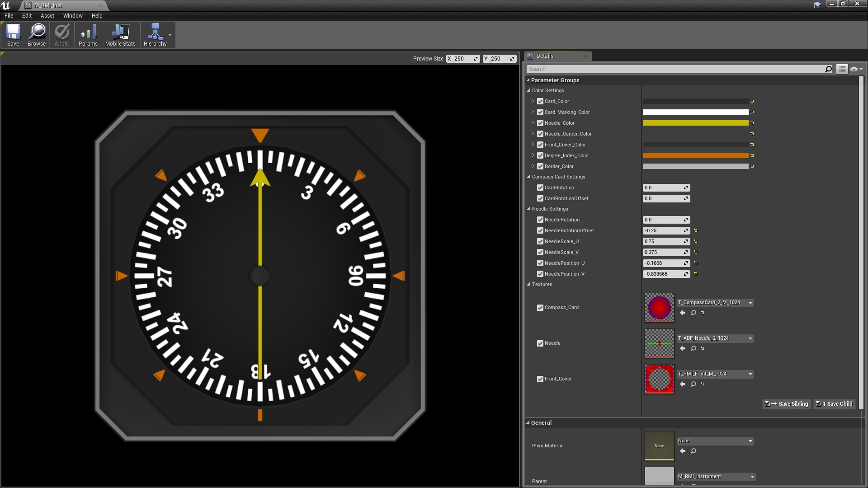
Task: Save the material instance asset
Action: point(13,34)
